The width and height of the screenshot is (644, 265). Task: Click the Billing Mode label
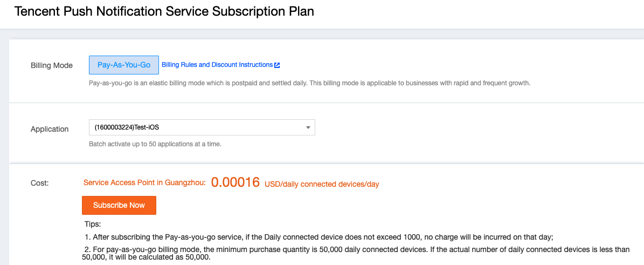[x=52, y=65]
